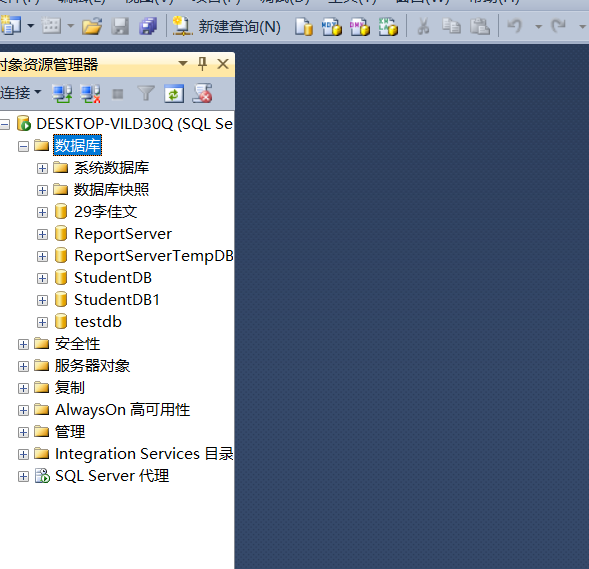Viewport: 589px width, 569px height.
Task: Expand the ReportServerTempDB database
Action: [42, 257]
